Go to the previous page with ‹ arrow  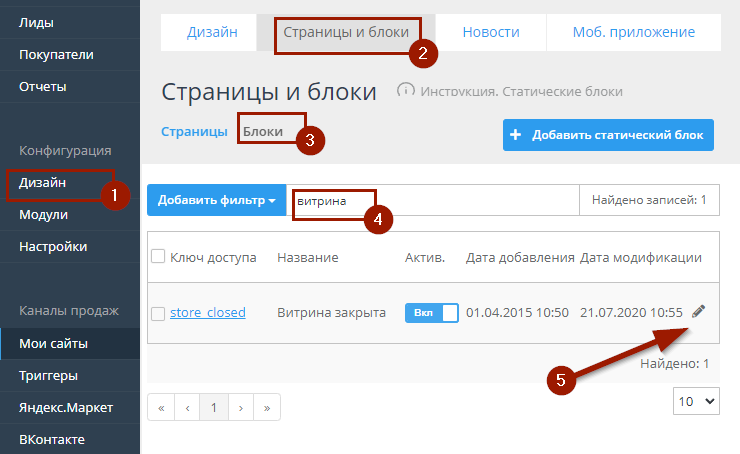(186, 407)
